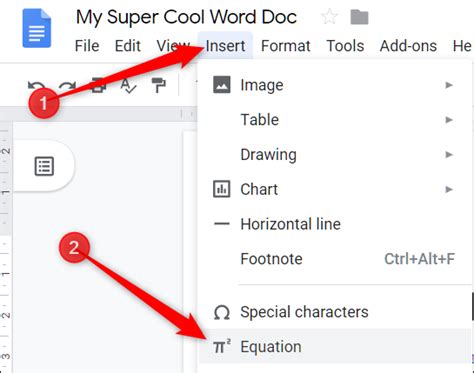Open the Add-ons menu
This screenshot has height=373, width=474.
pos(408,46)
